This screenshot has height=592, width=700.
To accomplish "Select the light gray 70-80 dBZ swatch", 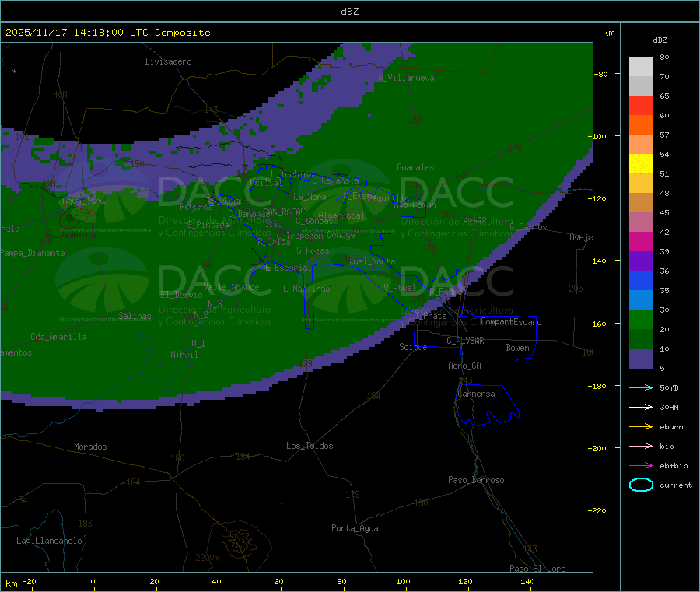I will [641, 67].
